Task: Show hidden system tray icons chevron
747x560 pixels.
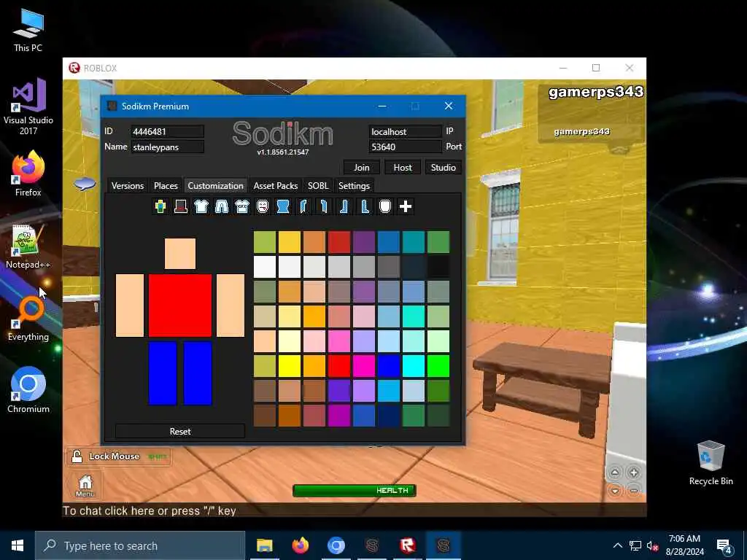Action: [x=617, y=545]
